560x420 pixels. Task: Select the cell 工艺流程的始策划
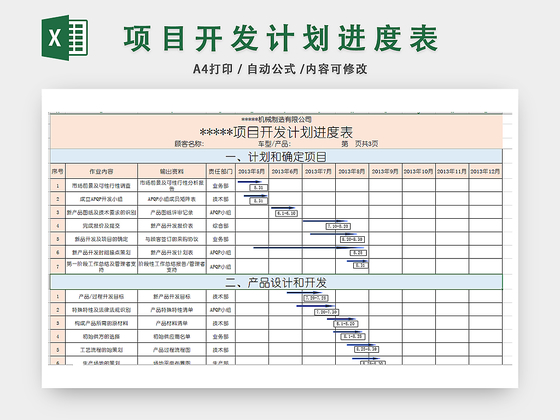[101, 350]
